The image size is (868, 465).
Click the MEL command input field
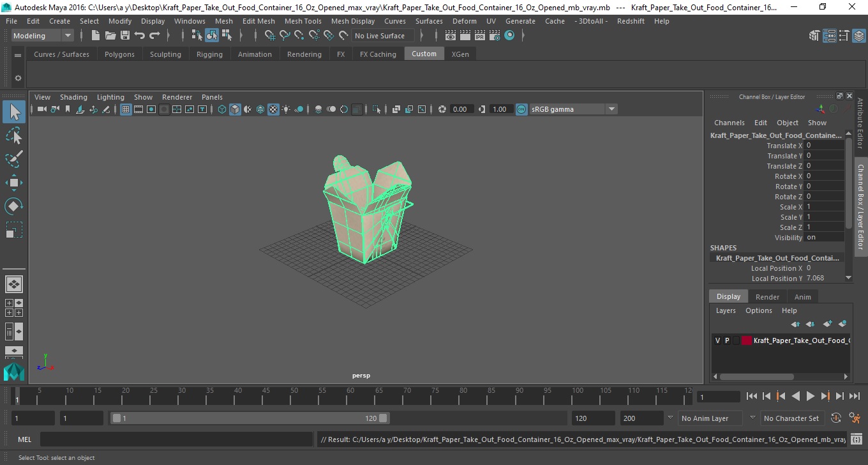pyautogui.click(x=176, y=439)
